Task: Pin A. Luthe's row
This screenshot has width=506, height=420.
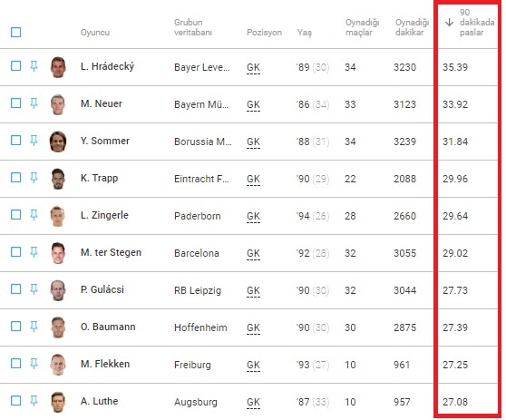Action: pos(34,401)
